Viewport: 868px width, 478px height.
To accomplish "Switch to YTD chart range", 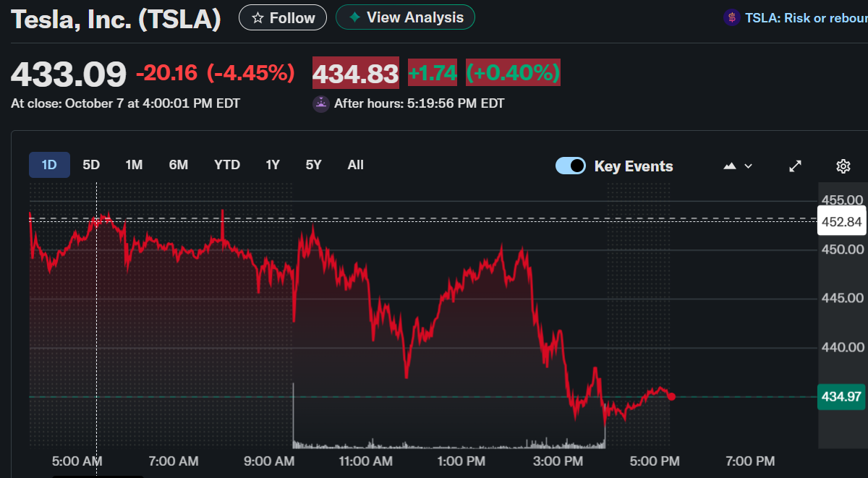I will [x=227, y=165].
